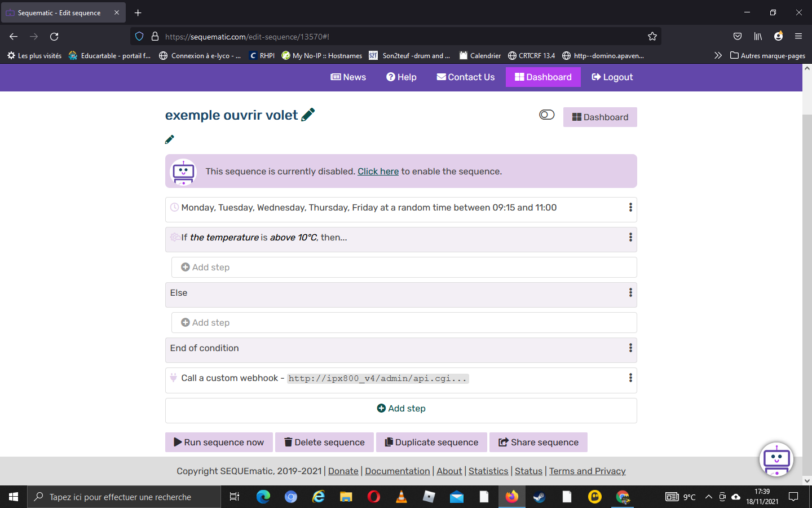Open options menu for schedule trigger row
Screen dimensions: 812x508
coord(630,208)
